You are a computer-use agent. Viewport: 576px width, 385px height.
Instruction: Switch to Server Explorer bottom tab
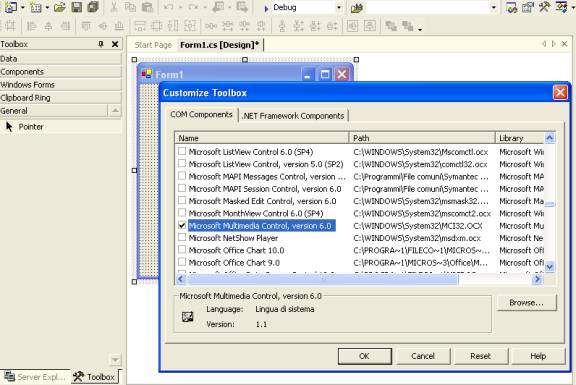[x=35, y=377]
